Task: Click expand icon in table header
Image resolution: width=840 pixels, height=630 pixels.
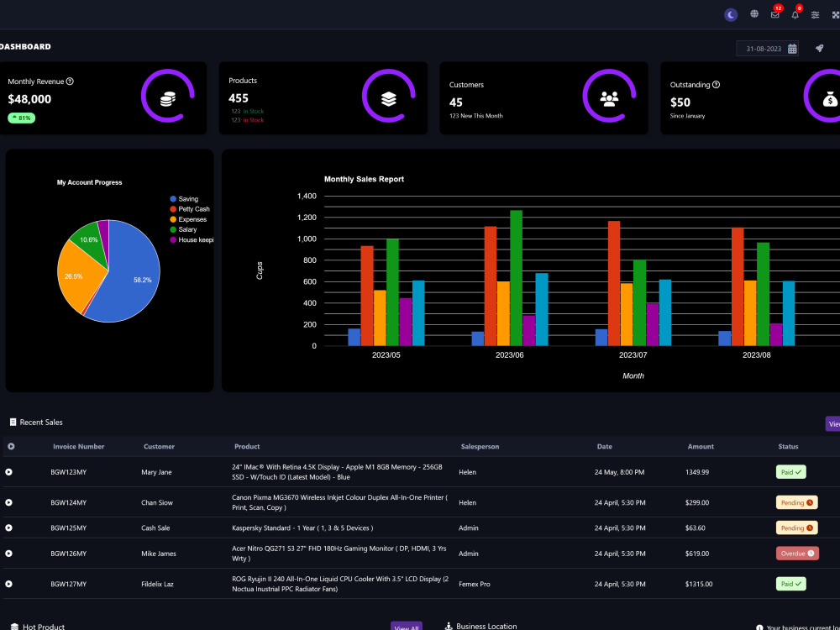Action: pyautogui.click(x=11, y=446)
